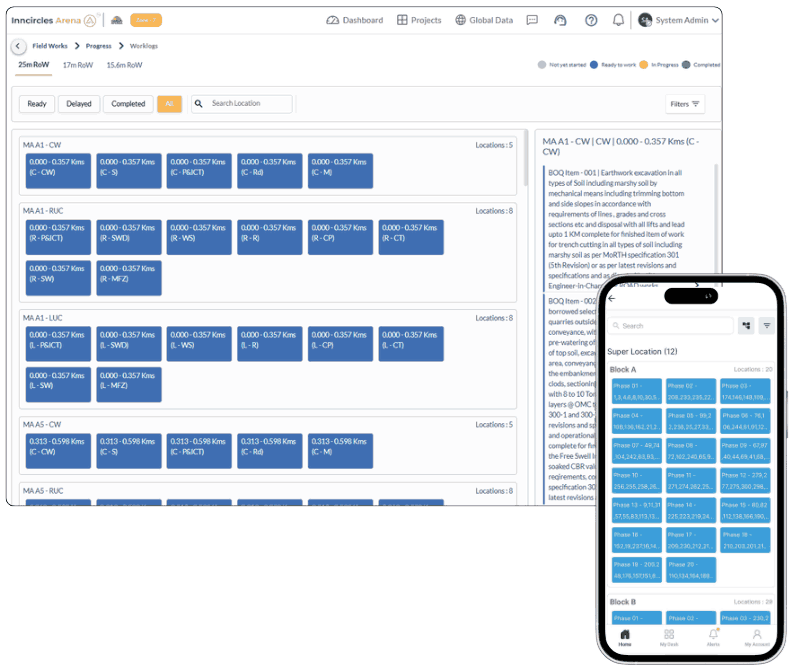Tap My Account in mobile bottom bar
The width and height of the screenshot is (795, 672).
(757, 637)
